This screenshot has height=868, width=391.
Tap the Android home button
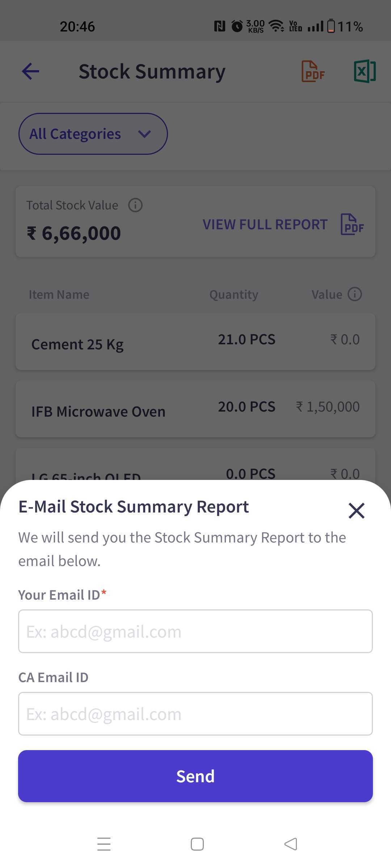[x=197, y=844]
